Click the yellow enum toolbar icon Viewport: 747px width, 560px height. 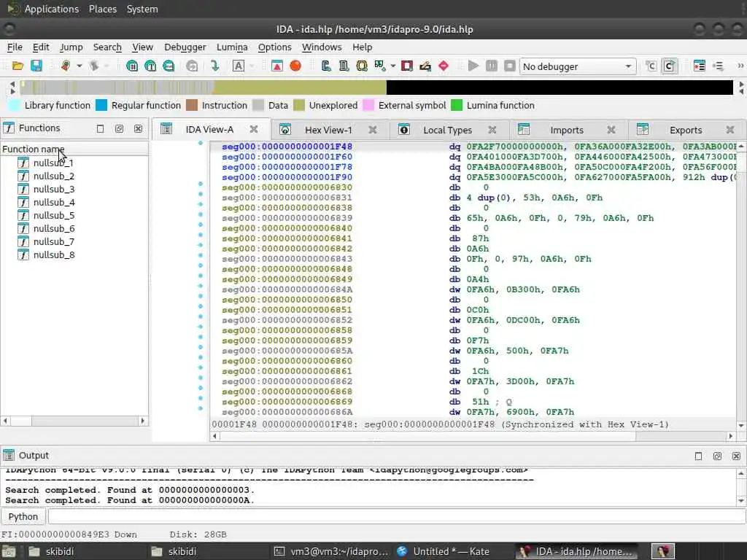point(362,66)
